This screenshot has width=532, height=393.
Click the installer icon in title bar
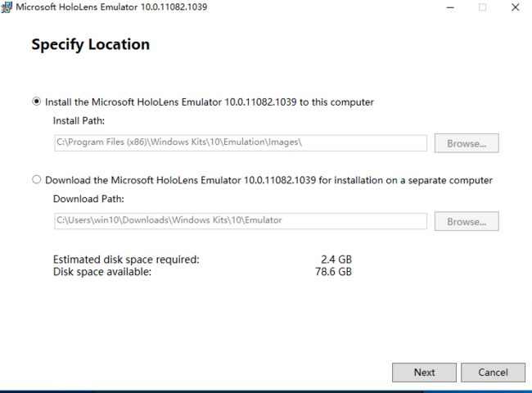point(7,7)
